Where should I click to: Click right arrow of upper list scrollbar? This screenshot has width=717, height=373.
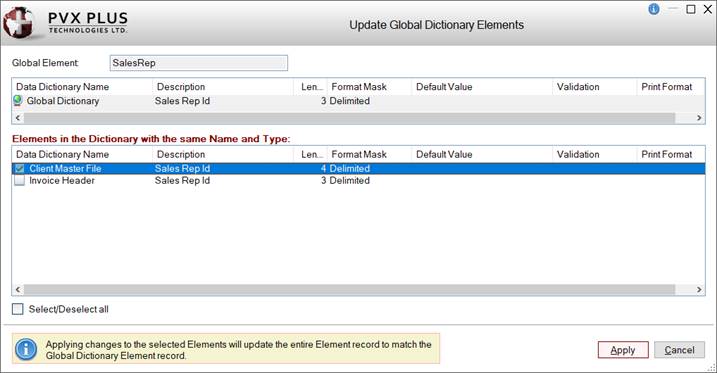(699, 118)
